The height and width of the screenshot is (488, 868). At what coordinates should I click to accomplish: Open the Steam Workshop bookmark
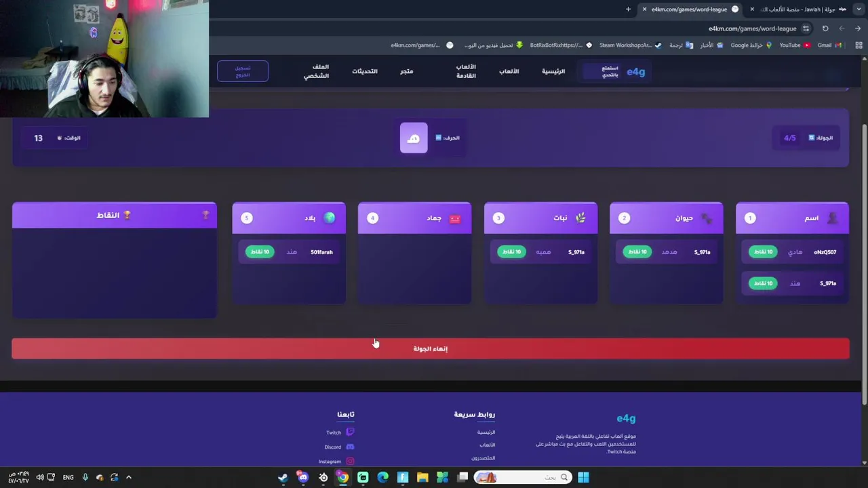click(630, 45)
